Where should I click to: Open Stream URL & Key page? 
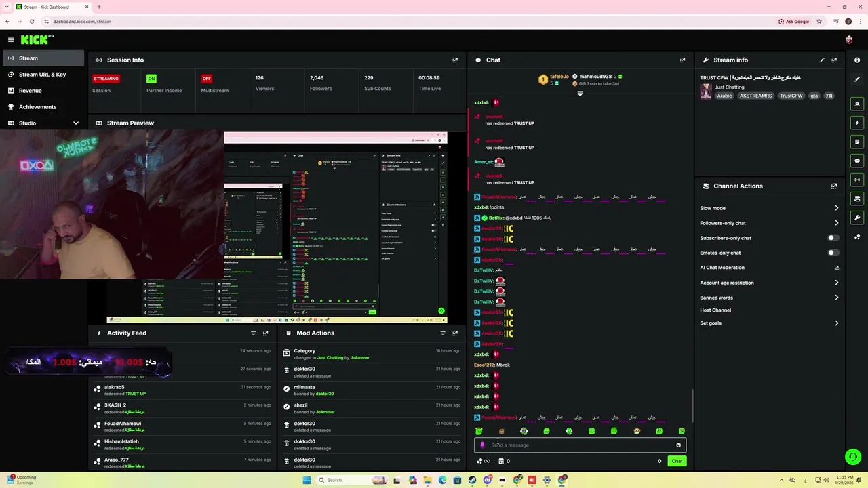tap(42, 75)
